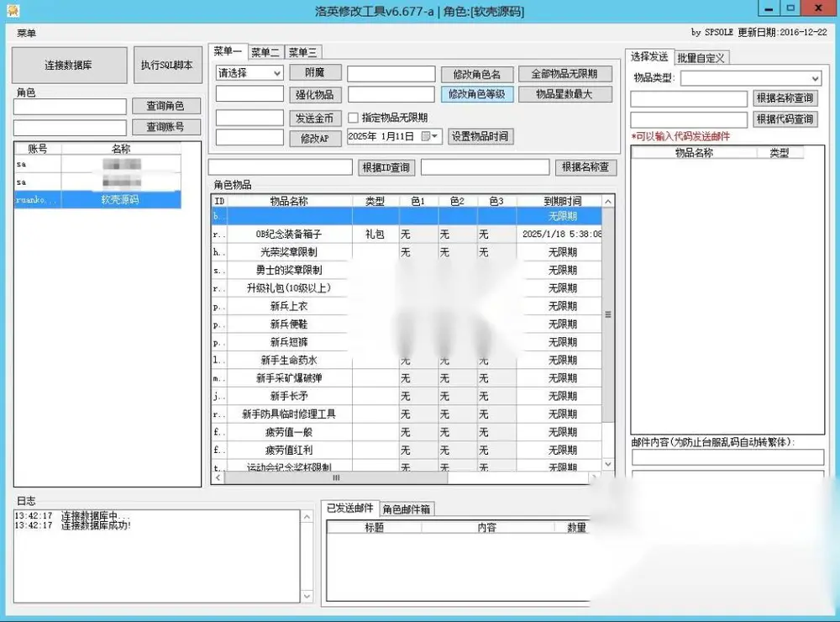This screenshot has width=840, height=622.
Task: Open the 批量自定义 tab
Action: point(701,58)
